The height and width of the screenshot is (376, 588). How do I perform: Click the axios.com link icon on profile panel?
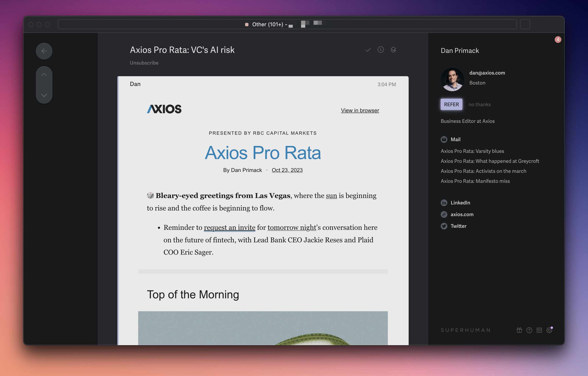point(444,214)
